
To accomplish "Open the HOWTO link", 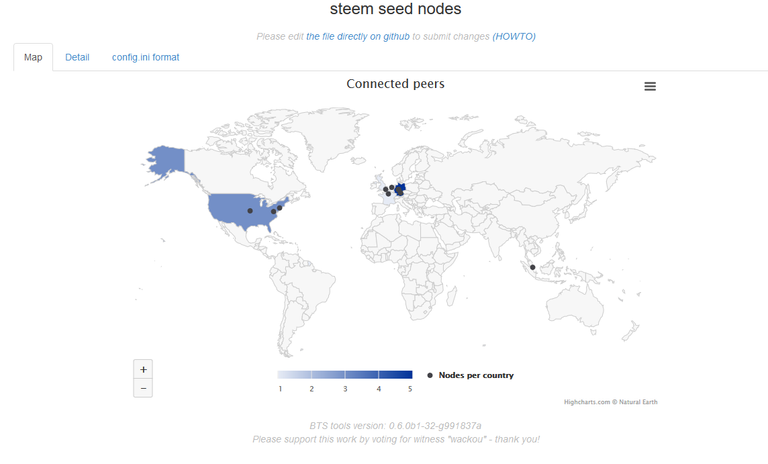I will point(514,37).
